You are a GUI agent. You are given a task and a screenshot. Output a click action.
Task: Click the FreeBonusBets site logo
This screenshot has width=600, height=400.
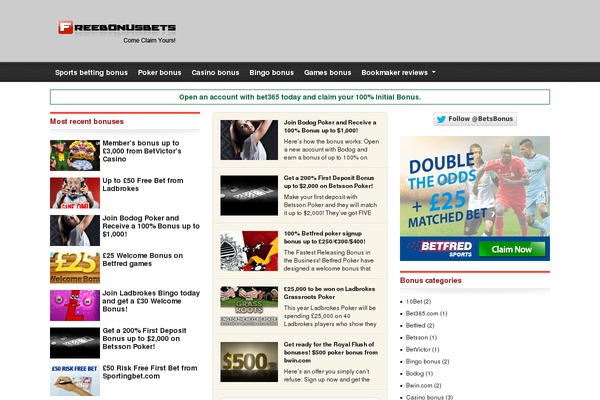[x=117, y=32]
